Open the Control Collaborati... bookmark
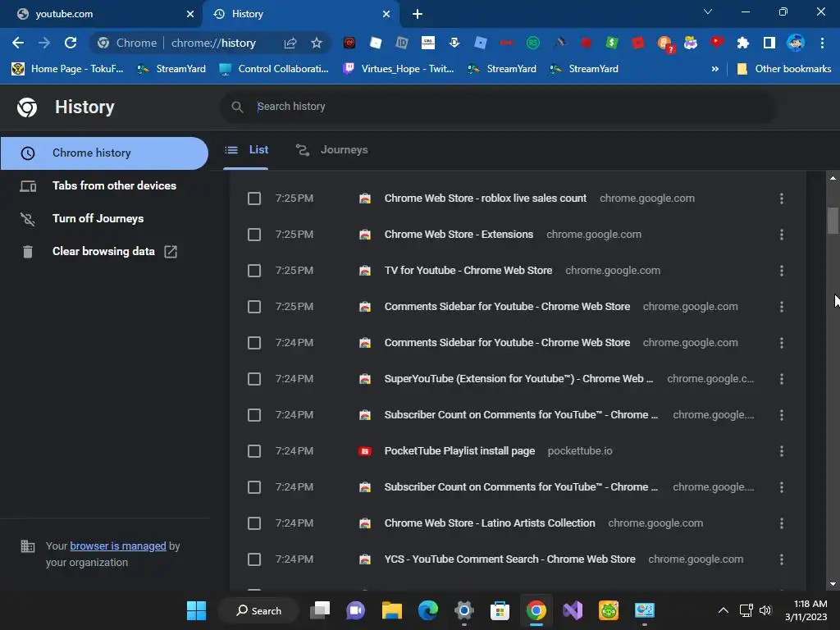This screenshot has width=840, height=630. point(274,69)
